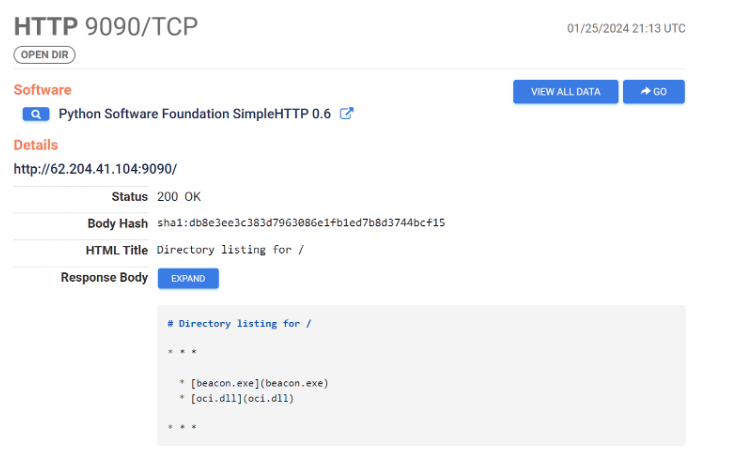Click the Body Hash field label
The image size is (742, 462).
(118, 223)
